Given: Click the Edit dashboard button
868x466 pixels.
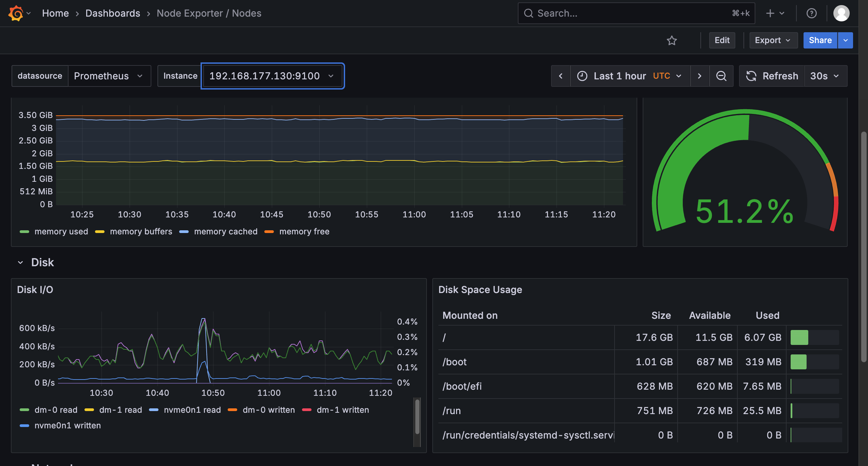Looking at the screenshot, I should click(x=722, y=40).
